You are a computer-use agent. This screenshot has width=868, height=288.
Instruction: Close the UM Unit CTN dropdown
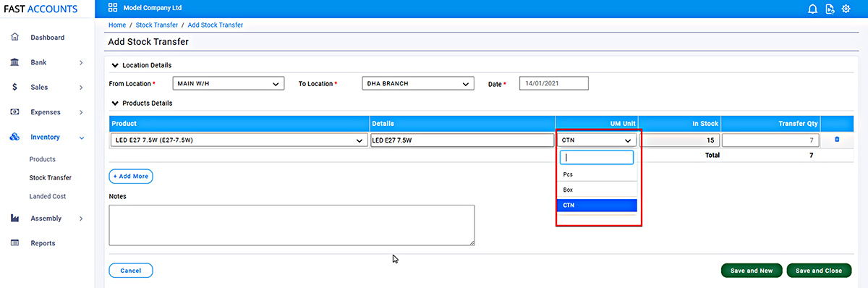pyautogui.click(x=597, y=140)
